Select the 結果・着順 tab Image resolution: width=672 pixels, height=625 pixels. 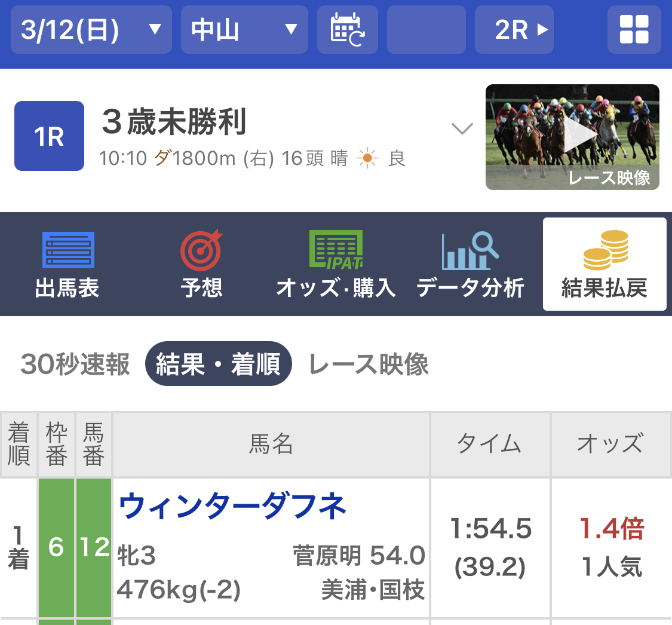pyautogui.click(x=218, y=364)
